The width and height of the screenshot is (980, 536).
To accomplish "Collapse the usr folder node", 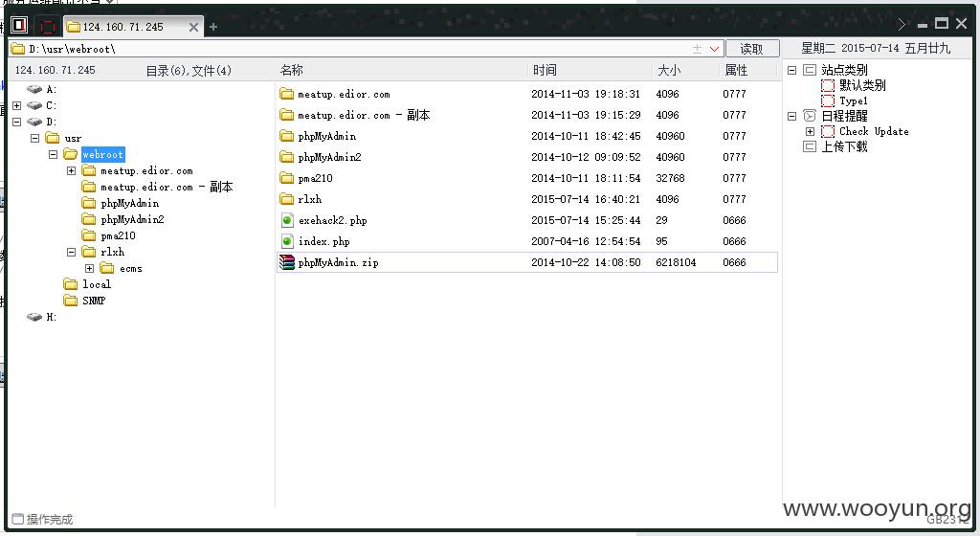I will point(35,138).
